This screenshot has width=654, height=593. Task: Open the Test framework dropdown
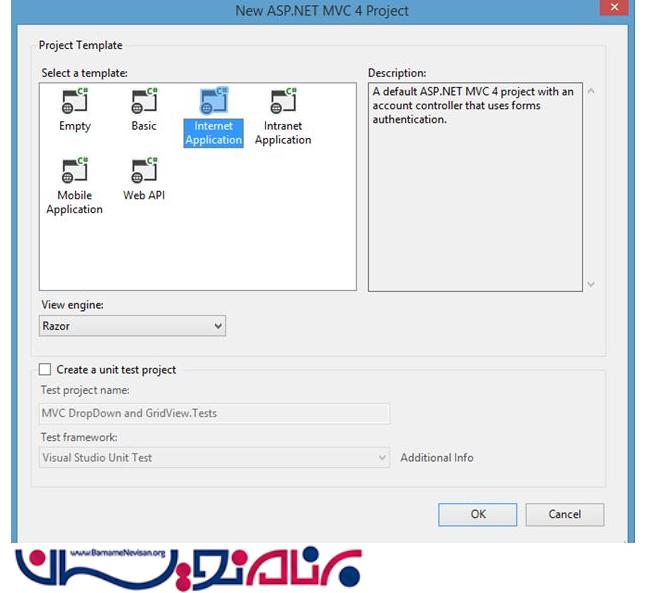214,457
